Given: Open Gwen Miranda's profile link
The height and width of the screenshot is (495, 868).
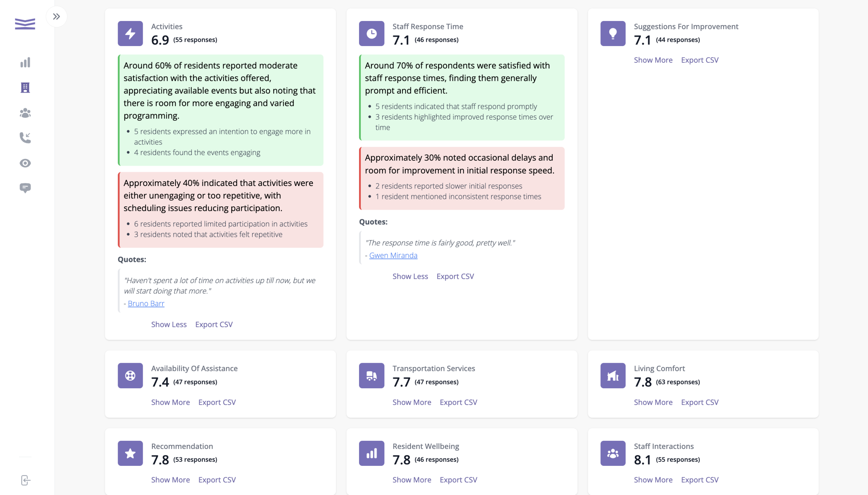Looking at the screenshot, I should click(393, 255).
